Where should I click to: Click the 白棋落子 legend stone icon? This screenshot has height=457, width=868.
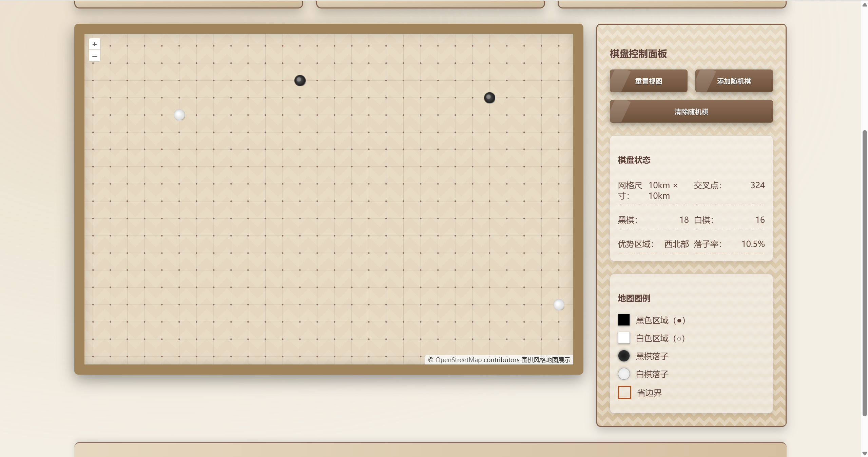[623, 374]
